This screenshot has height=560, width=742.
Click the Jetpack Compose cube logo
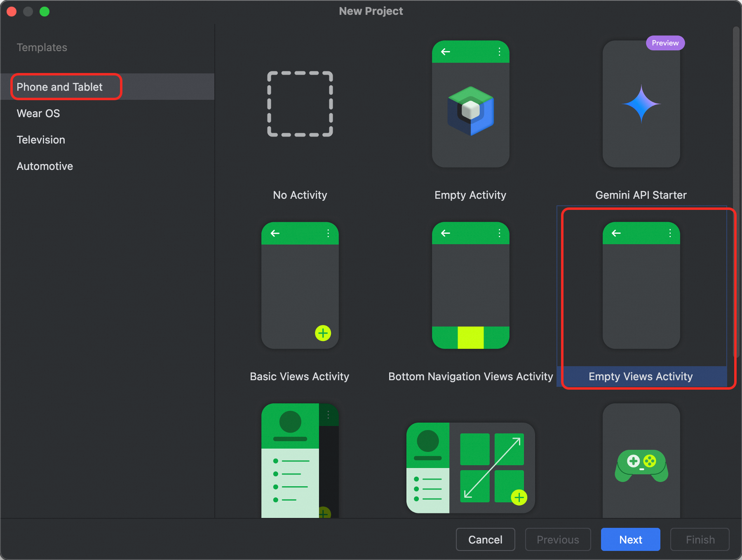471,111
